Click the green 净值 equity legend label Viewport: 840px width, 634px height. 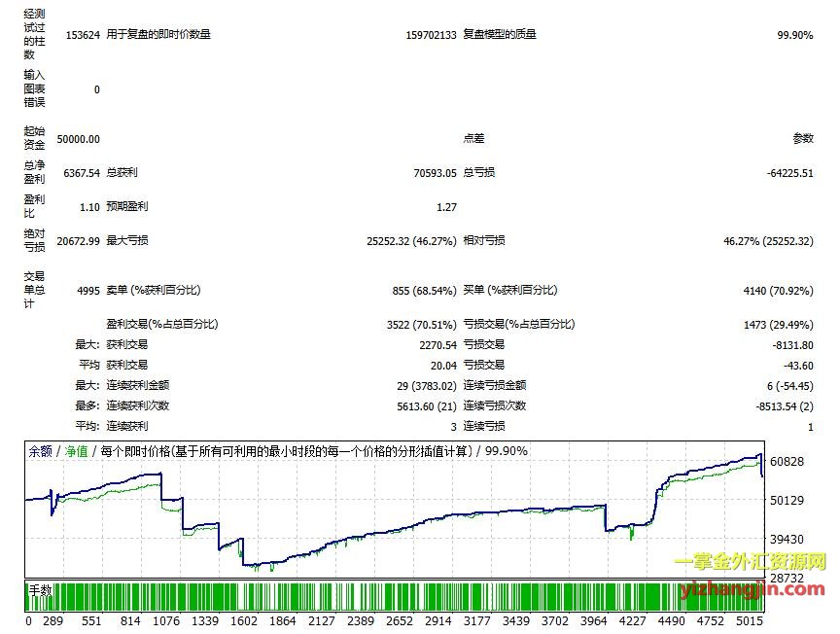(x=76, y=451)
